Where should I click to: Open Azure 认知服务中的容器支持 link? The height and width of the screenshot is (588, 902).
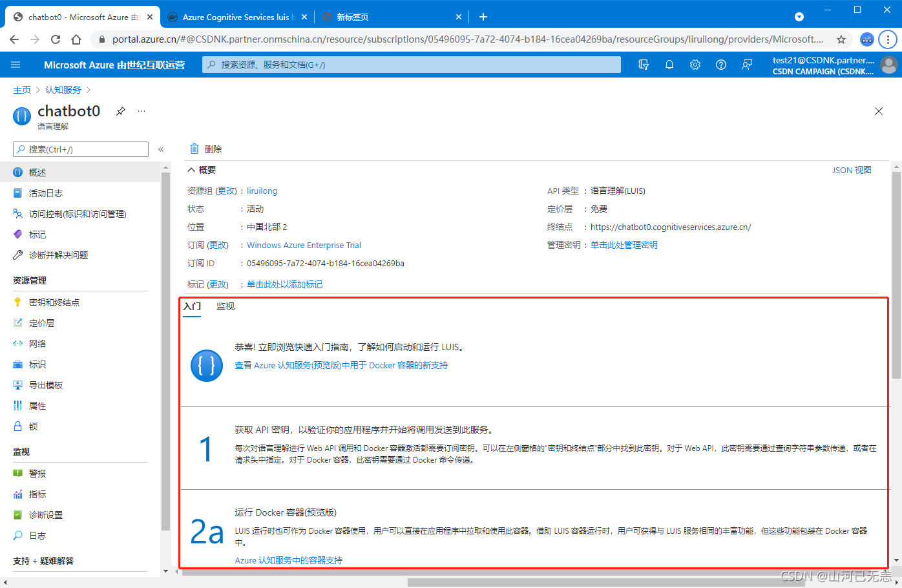[289, 560]
